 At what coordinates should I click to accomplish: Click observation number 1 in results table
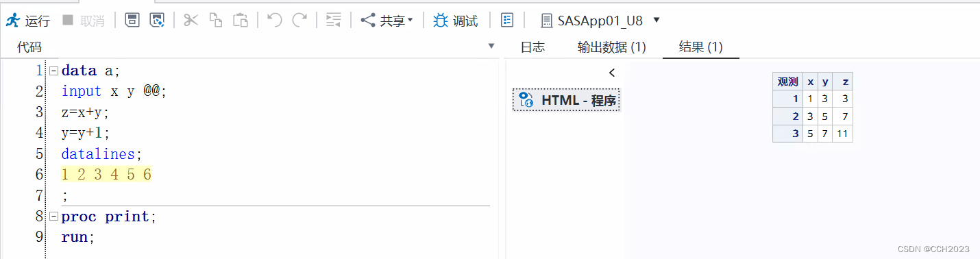pos(788,99)
